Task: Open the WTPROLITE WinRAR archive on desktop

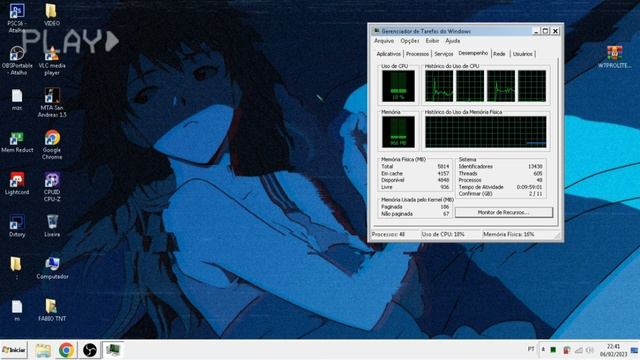Action: 615,57
